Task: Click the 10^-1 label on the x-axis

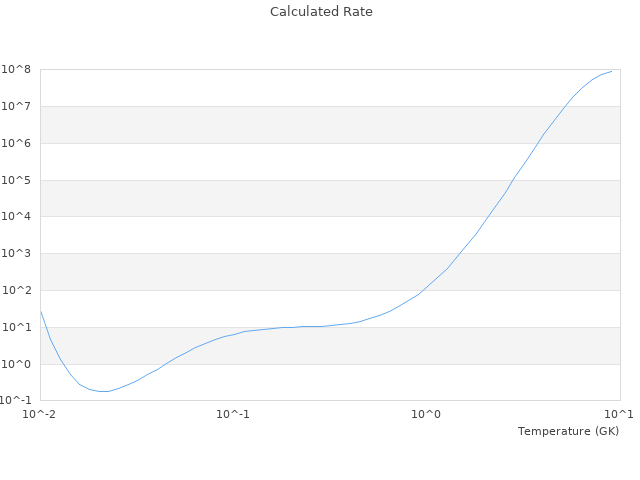Action: 233,414
